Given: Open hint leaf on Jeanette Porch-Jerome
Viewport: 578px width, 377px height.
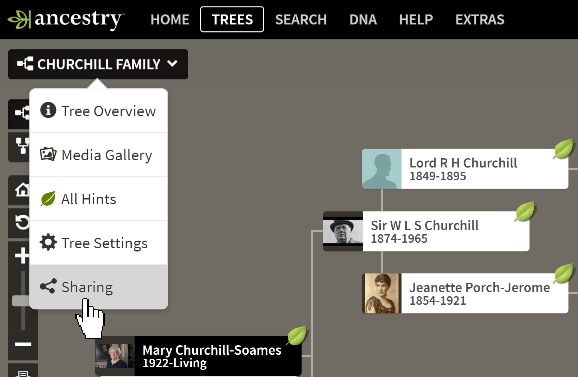Looking at the screenshot, I should point(564,273).
